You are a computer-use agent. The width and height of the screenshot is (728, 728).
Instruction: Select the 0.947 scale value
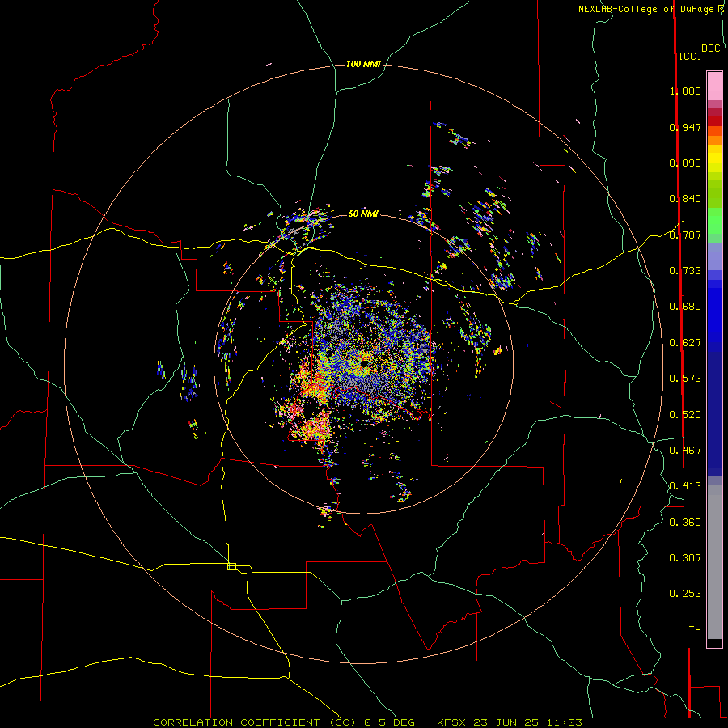tap(685, 127)
